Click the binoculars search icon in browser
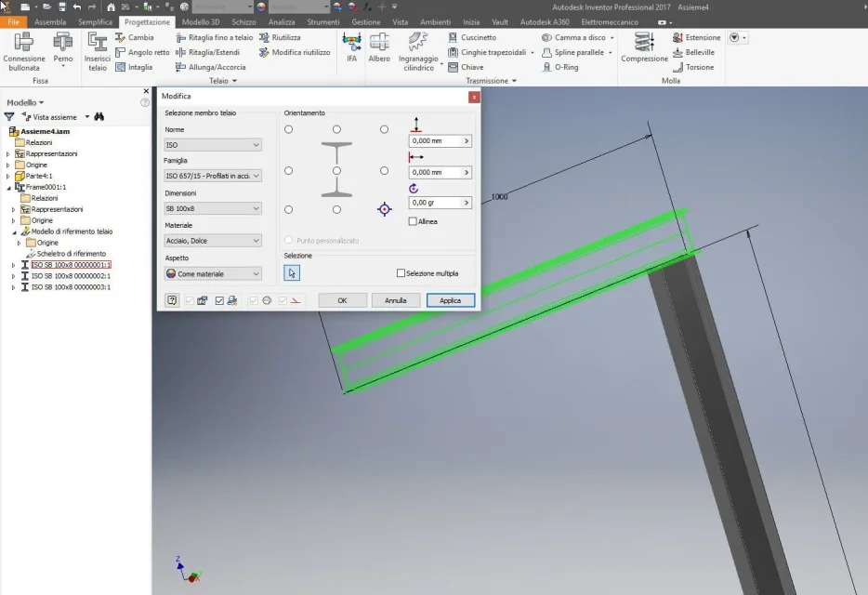Screen dimensions: 868x595 99,117
